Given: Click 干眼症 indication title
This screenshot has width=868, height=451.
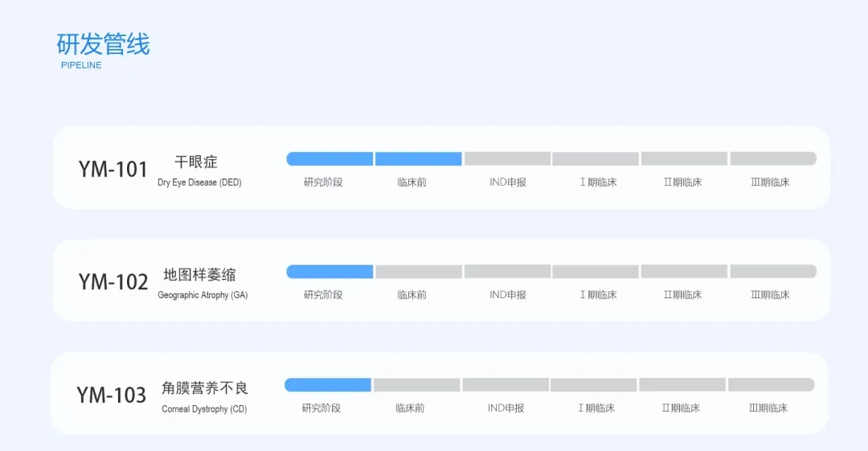Looking at the screenshot, I should pos(196,162).
